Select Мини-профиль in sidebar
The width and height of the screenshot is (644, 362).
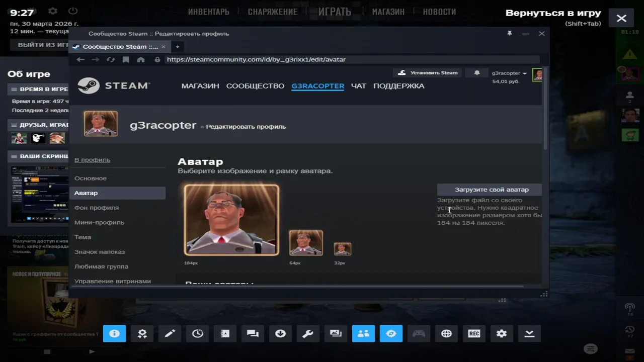click(x=99, y=222)
